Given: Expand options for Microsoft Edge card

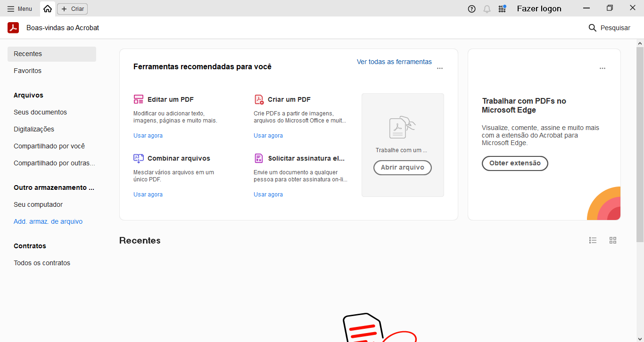Looking at the screenshot, I should [602, 68].
